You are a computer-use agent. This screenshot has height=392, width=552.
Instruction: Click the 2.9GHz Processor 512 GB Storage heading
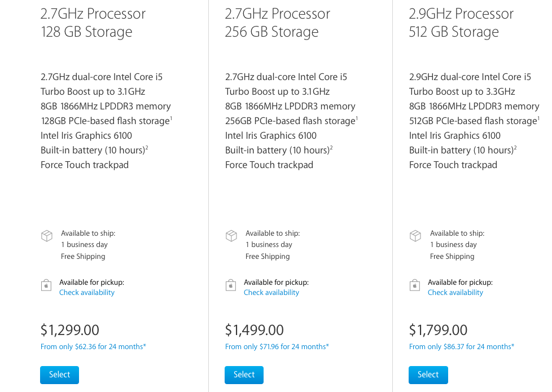(461, 23)
